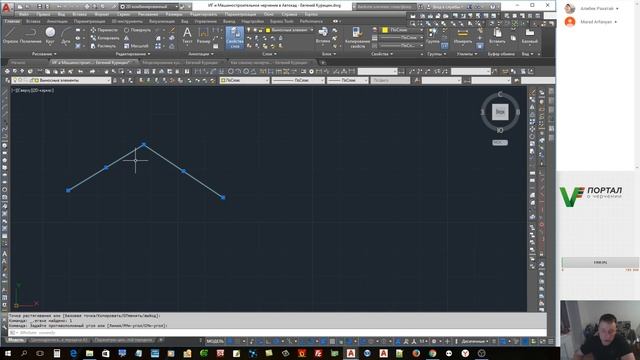The height and width of the screenshot is (360, 640).
Task: Add a new drawing tab with plus
Action: pyautogui.click(x=323, y=62)
